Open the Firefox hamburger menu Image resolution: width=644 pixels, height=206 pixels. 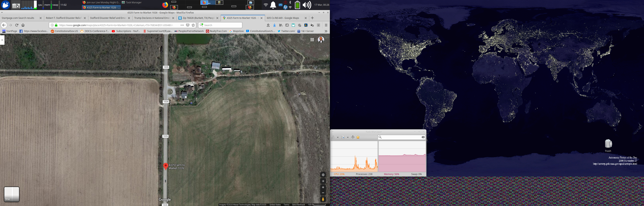click(x=326, y=25)
